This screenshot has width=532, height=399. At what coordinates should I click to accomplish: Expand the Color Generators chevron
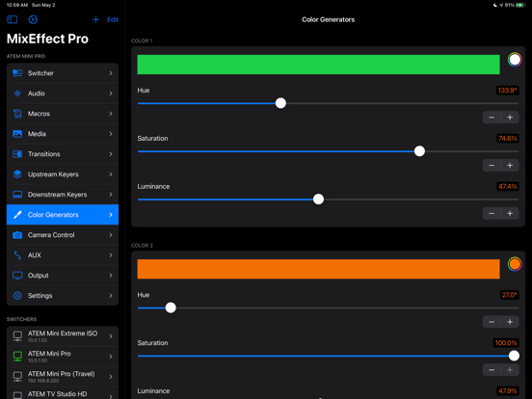[x=111, y=214]
